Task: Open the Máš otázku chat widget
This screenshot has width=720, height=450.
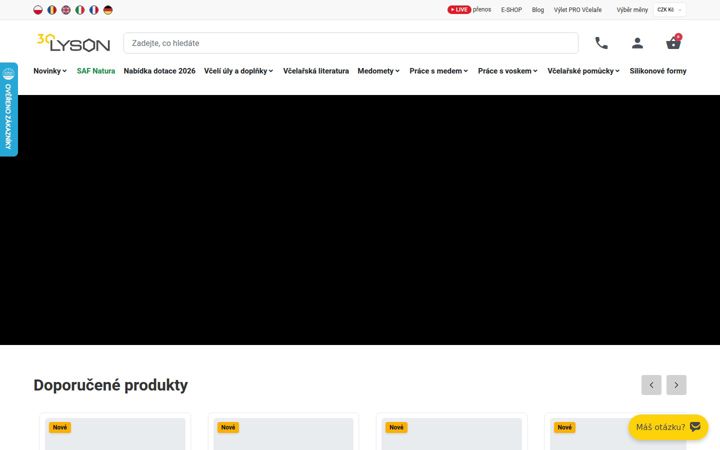Action: (x=668, y=427)
